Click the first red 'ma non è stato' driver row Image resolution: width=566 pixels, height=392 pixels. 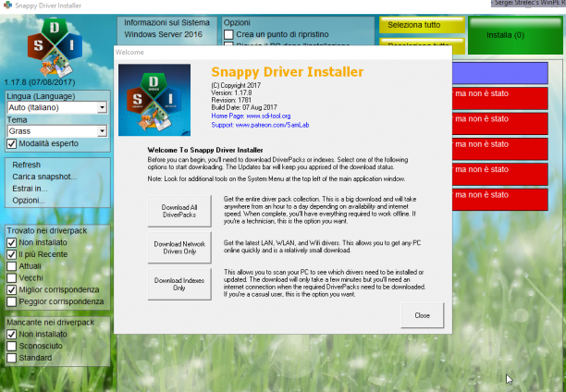(500, 98)
